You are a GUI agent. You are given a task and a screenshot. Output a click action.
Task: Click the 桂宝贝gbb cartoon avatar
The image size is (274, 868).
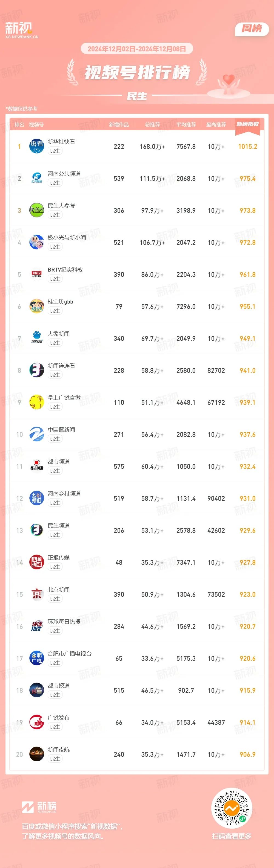36,306
